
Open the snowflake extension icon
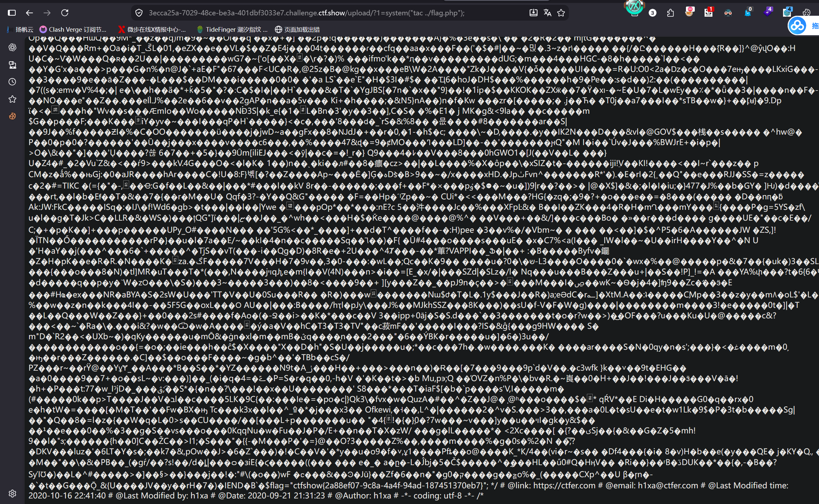[x=787, y=12]
